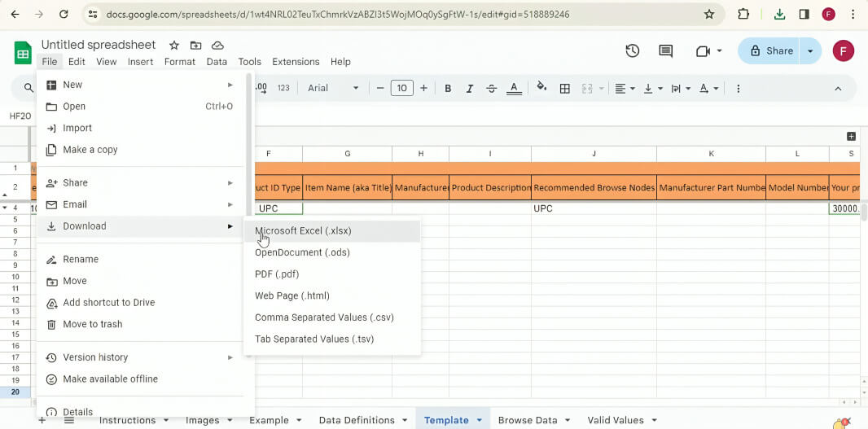Open the comments panel icon
Viewport: 868px width, 429px height.
[x=665, y=51]
